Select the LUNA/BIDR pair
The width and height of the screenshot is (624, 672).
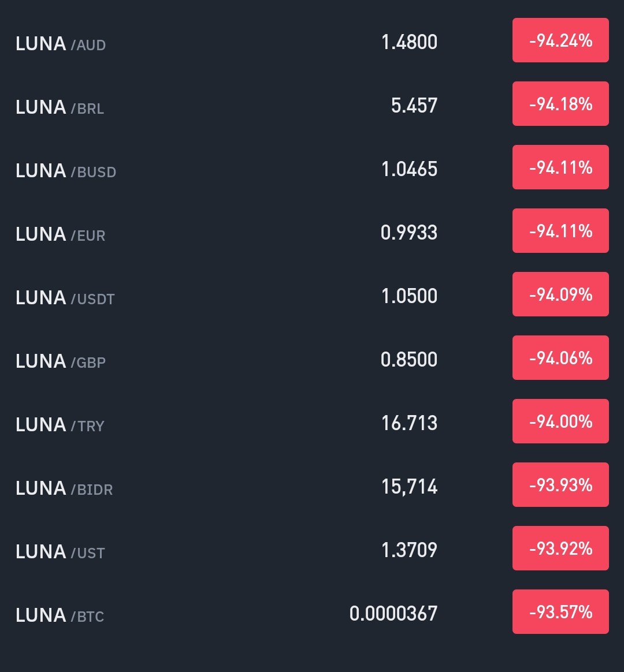[x=312, y=485]
